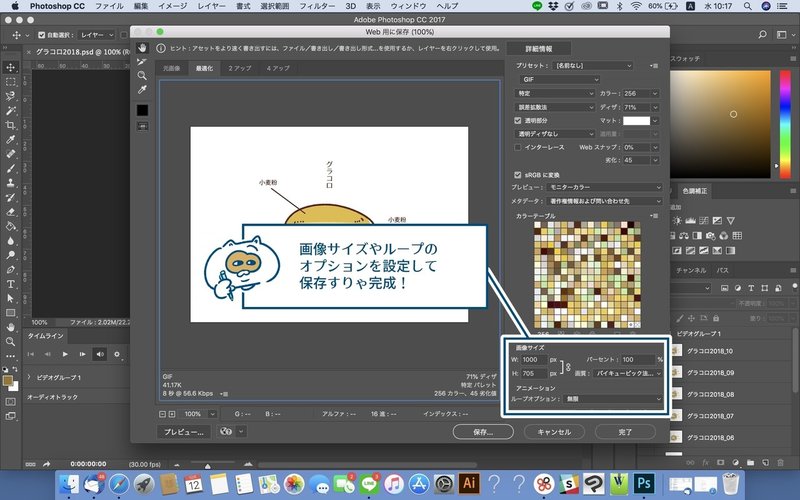Expand ビデオグループ 1 in the timeline
Screen dimensions: 800x500
pos(29,377)
